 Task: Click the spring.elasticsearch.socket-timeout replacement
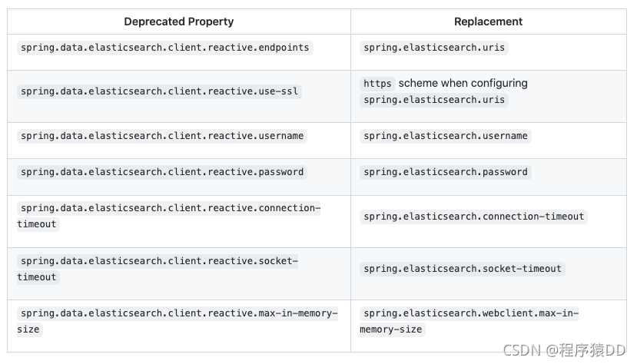click(463, 269)
